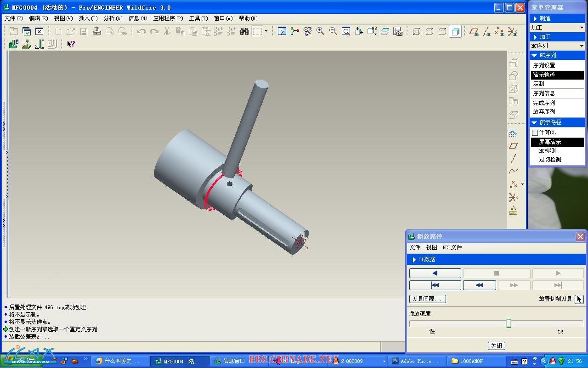Click the context help arrow icon
This screenshot has width=588, height=368.
(x=71, y=44)
